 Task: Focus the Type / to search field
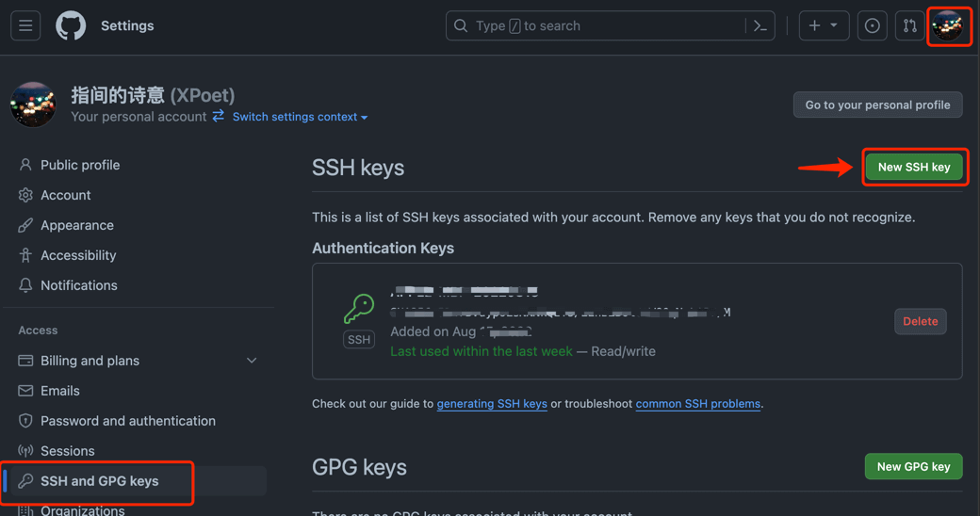[x=603, y=26]
